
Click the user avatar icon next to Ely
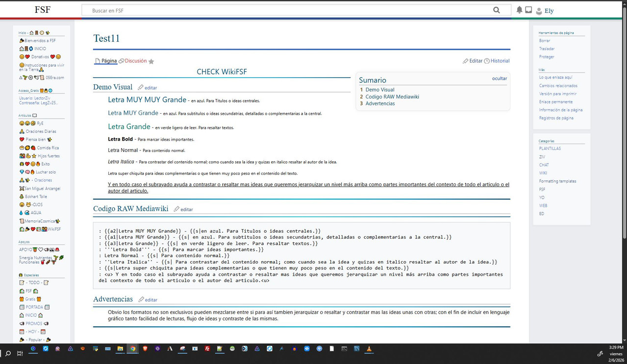coord(539,11)
